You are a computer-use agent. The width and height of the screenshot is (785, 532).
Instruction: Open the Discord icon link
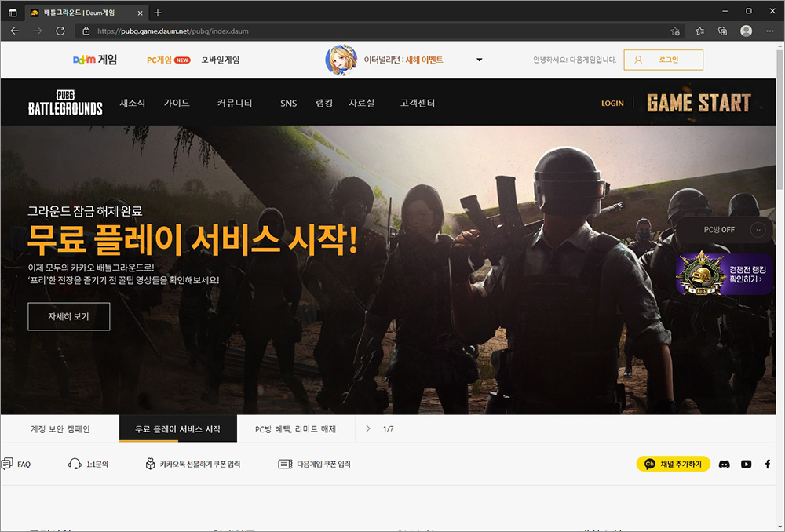(x=724, y=464)
